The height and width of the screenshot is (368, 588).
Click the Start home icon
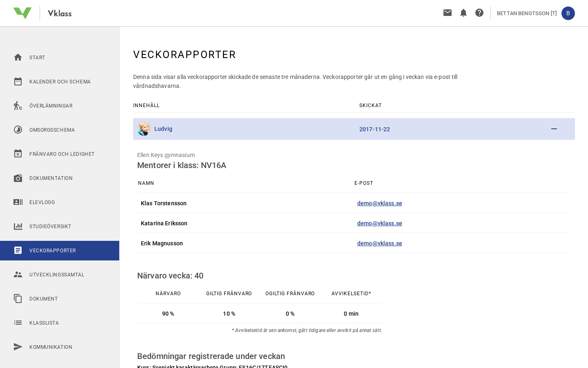coord(18,57)
